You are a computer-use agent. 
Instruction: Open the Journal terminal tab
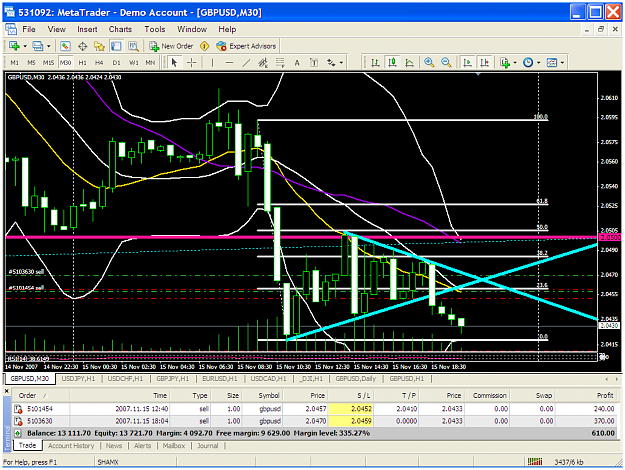click(x=208, y=446)
